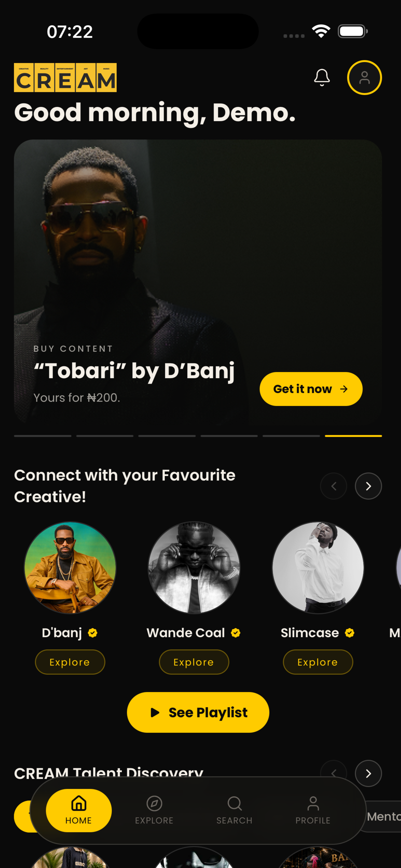Jump to first banner slide indicator
Image resolution: width=401 pixels, height=868 pixels.
pyautogui.click(x=43, y=436)
